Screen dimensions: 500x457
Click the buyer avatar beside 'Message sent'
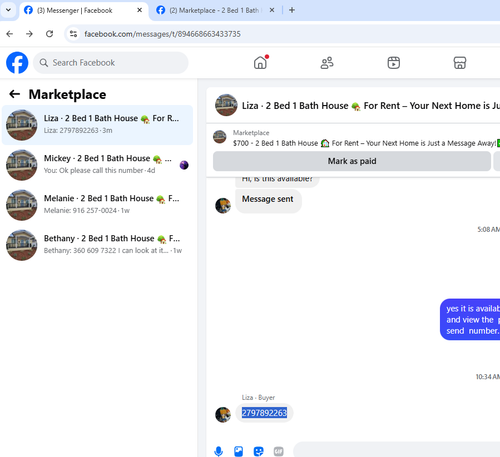coord(223,205)
